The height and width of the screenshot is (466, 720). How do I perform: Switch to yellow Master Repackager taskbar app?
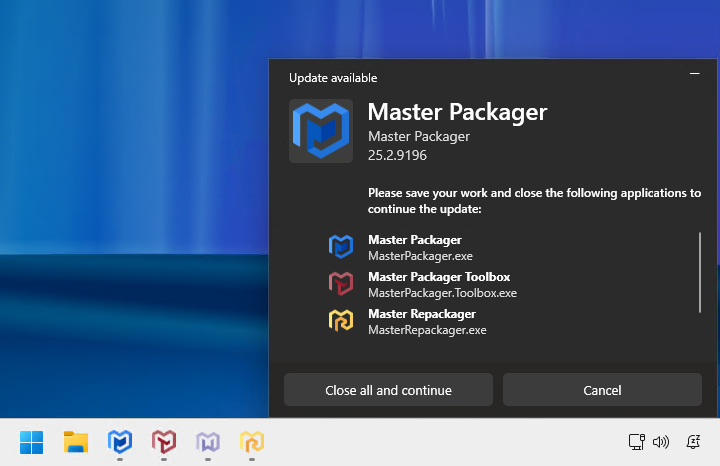coord(252,442)
